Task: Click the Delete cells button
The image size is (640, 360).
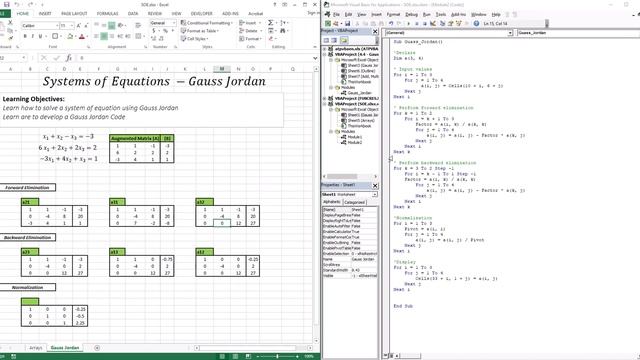Action: coord(250,31)
